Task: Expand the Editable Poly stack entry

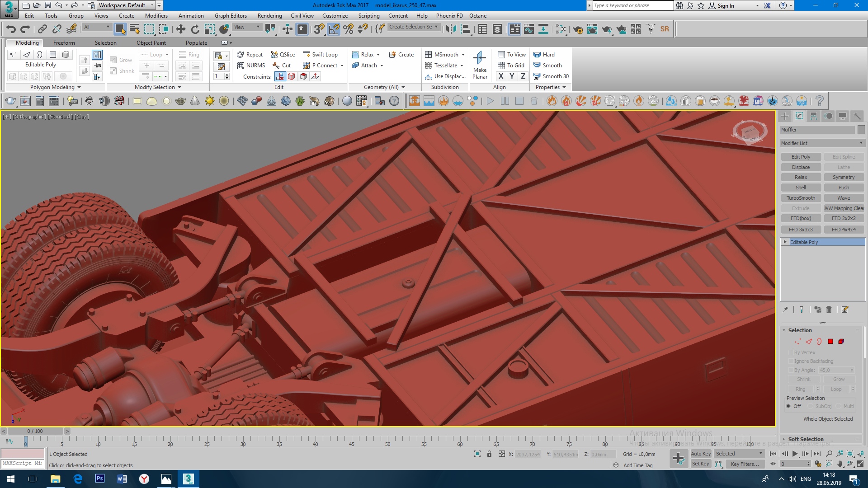Action: (785, 242)
